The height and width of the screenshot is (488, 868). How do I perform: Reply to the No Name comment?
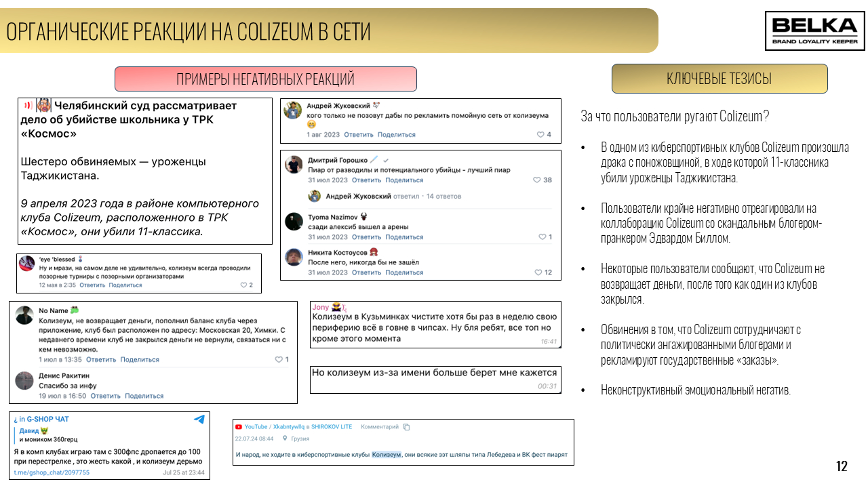101,360
